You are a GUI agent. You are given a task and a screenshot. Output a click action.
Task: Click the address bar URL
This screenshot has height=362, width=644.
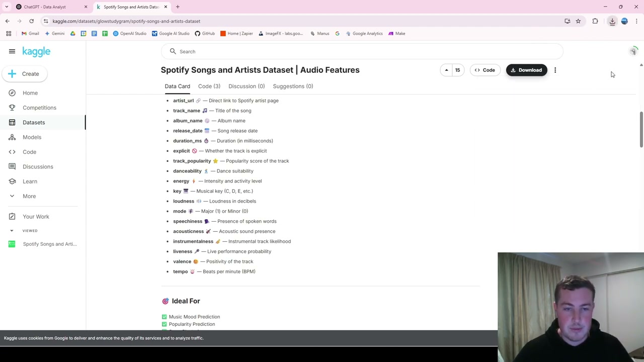coord(126,21)
